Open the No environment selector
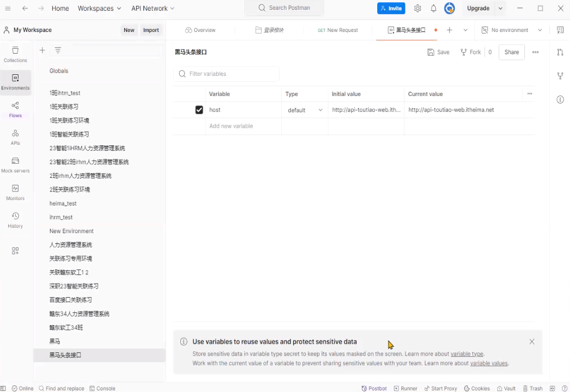This screenshot has width=570, height=392. pyautogui.click(x=511, y=30)
